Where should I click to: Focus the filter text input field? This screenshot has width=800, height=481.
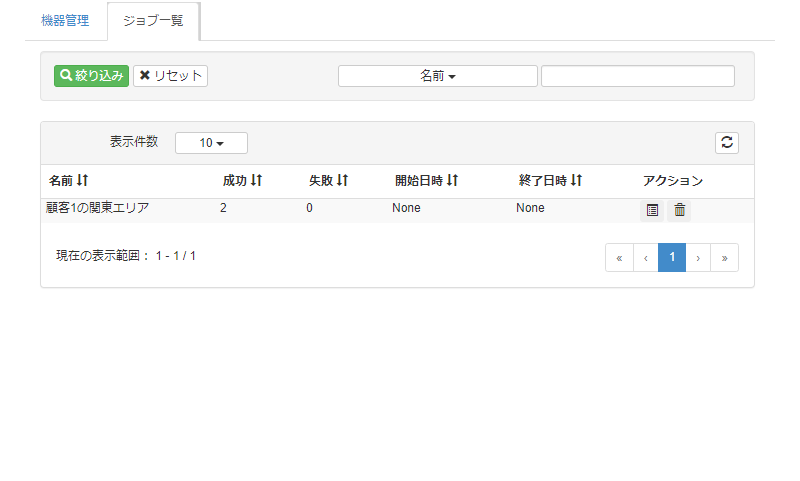(x=637, y=76)
